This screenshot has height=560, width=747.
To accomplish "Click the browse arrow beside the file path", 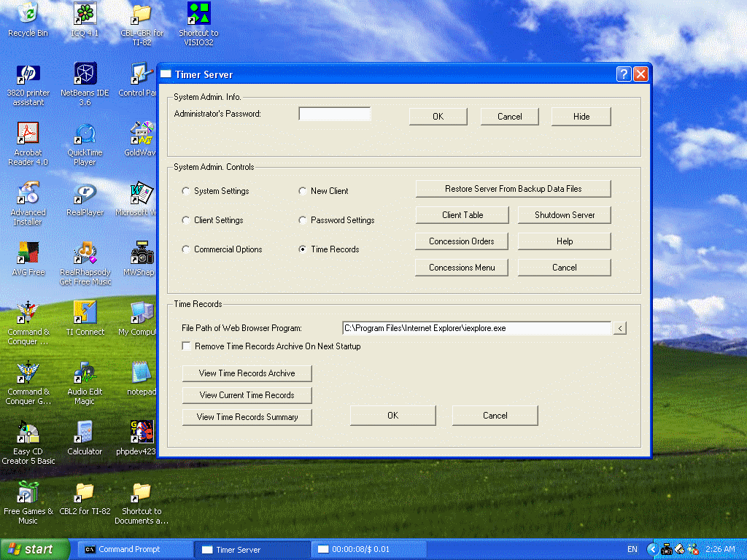I will [619, 329].
